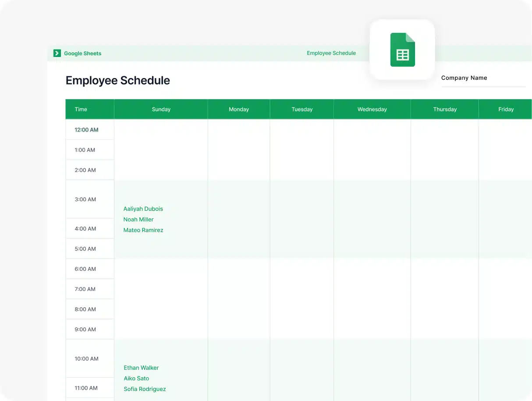The image size is (532, 401).
Task: Select 'Aaliyah Dubois' in the Sunday column
Action: point(143,209)
